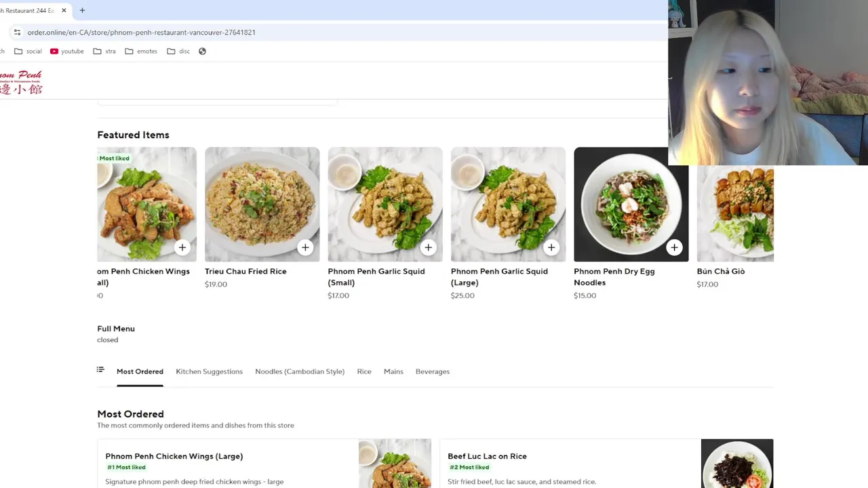Viewport: 868px width, 488px height.
Task: Click Phnom Penh Dry Egg Noodles title
Action: pyautogui.click(x=614, y=277)
